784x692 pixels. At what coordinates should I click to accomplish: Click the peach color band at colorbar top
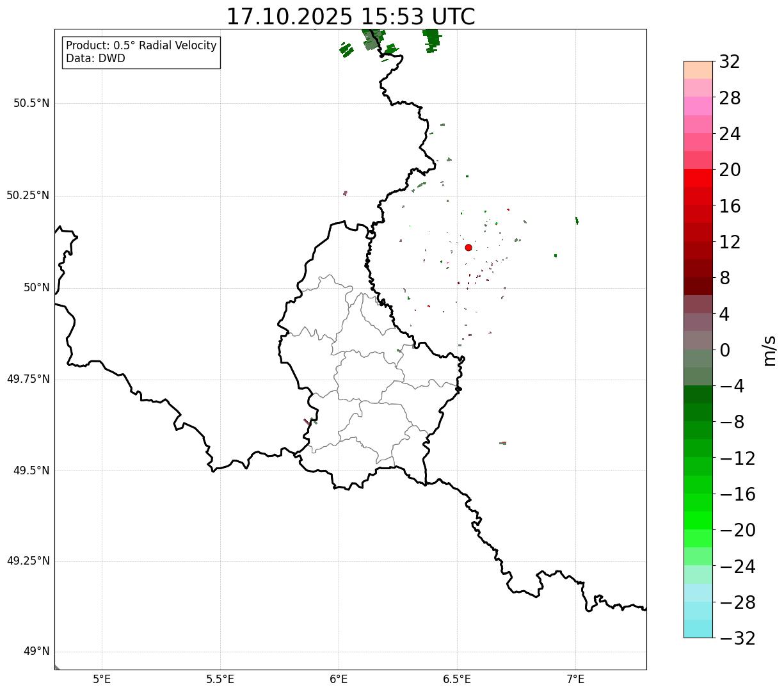coord(698,70)
